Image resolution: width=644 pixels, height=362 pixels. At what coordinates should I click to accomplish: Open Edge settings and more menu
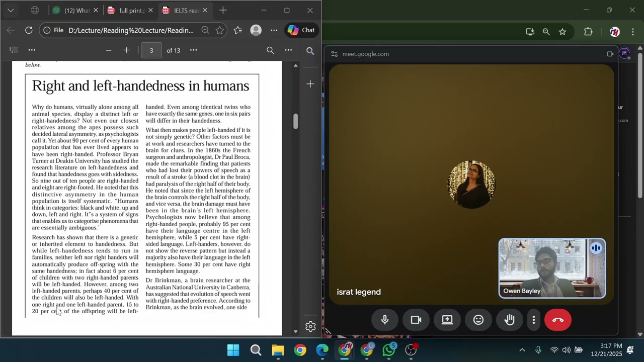(274, 30)
